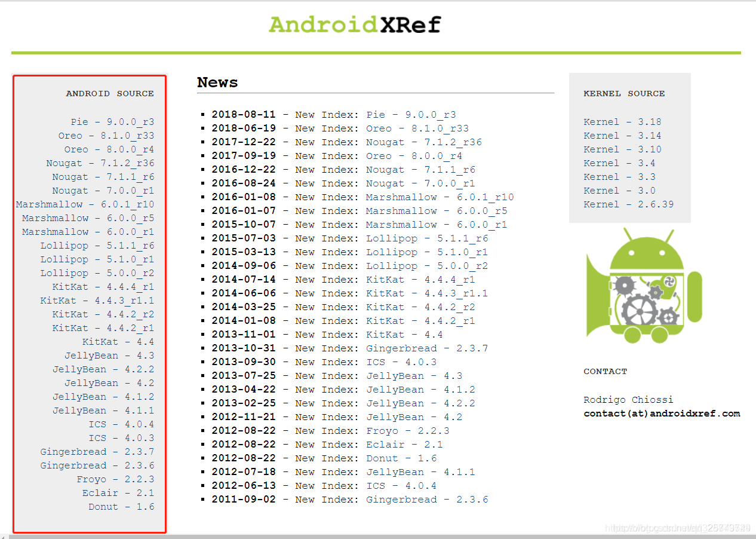Viewport: 756px width, 539px height.
Task: Open ICS - 4.0.3 in the sidebar
Action: 121,438
